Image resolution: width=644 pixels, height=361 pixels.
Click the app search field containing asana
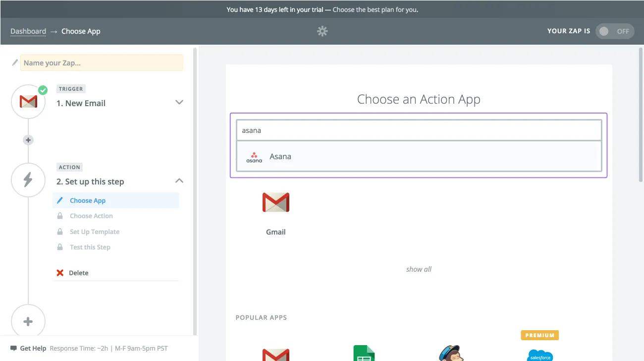click(x=419, y=130)
